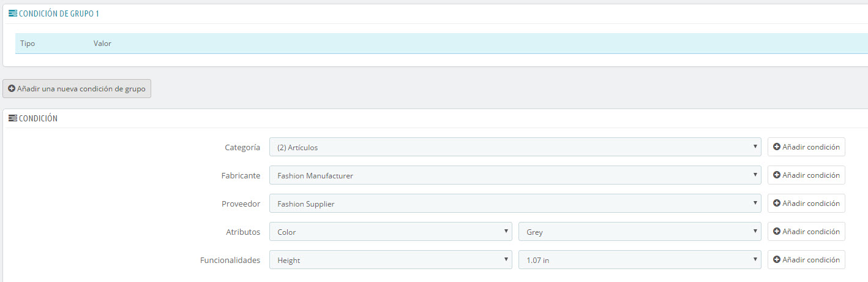Open the 1.07 in feature value dropdown
868x282 pixels.
640,260
